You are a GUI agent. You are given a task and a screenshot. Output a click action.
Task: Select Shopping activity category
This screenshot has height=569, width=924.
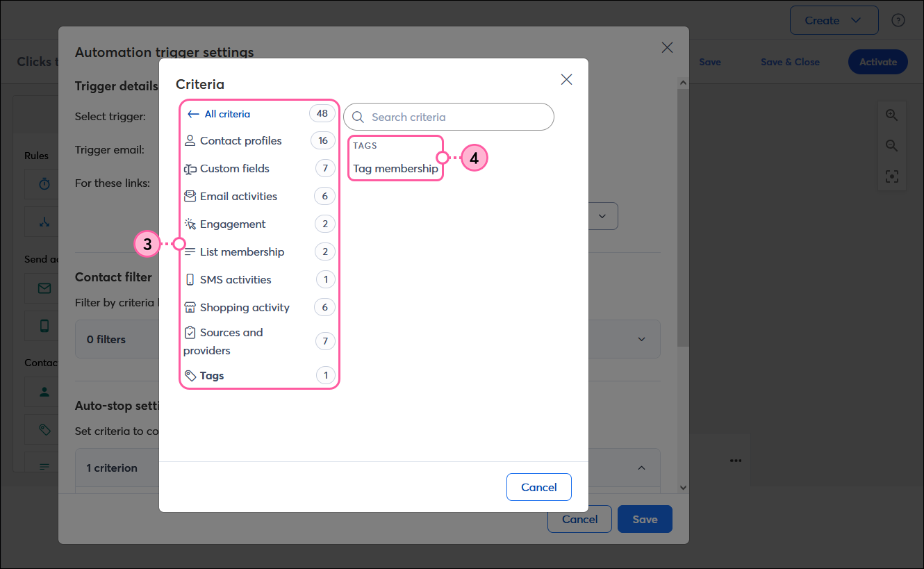click(x=260, y=307)
